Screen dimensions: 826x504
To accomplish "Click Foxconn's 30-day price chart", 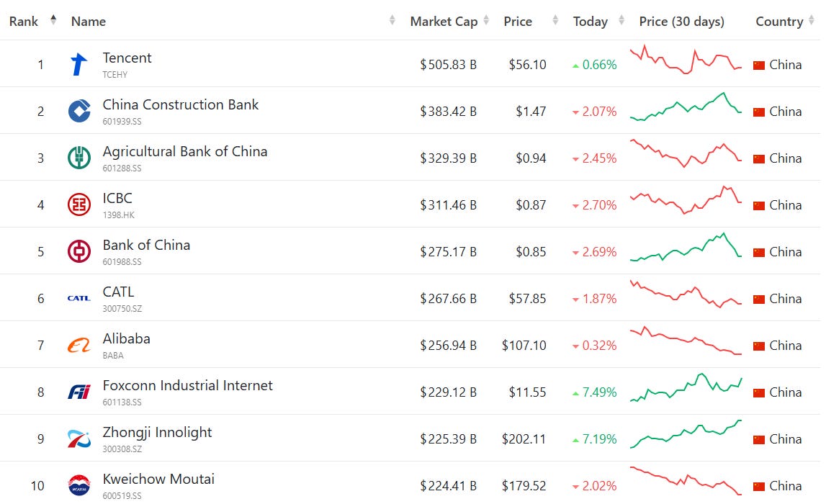I will 686,387.
